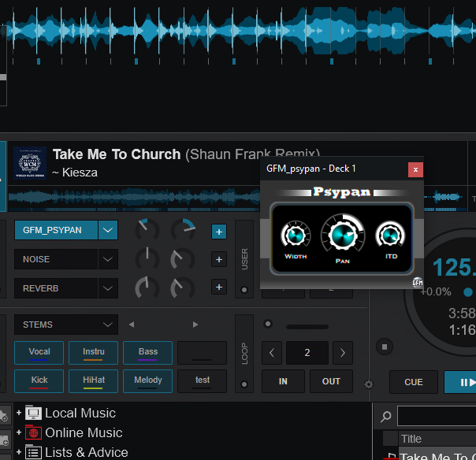This screenshot has height=460, width=476.
Task: Set loop IN point
Action: [283, 381]
